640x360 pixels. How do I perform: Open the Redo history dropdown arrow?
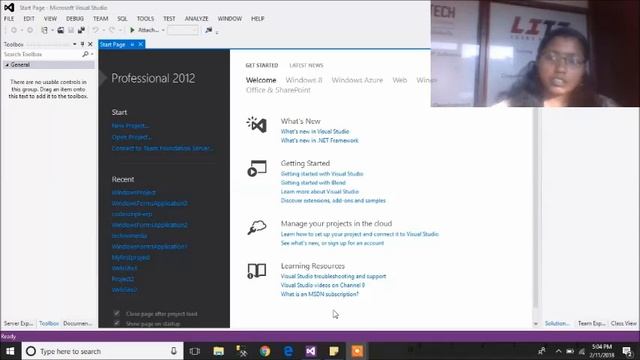tap(120, 30)
